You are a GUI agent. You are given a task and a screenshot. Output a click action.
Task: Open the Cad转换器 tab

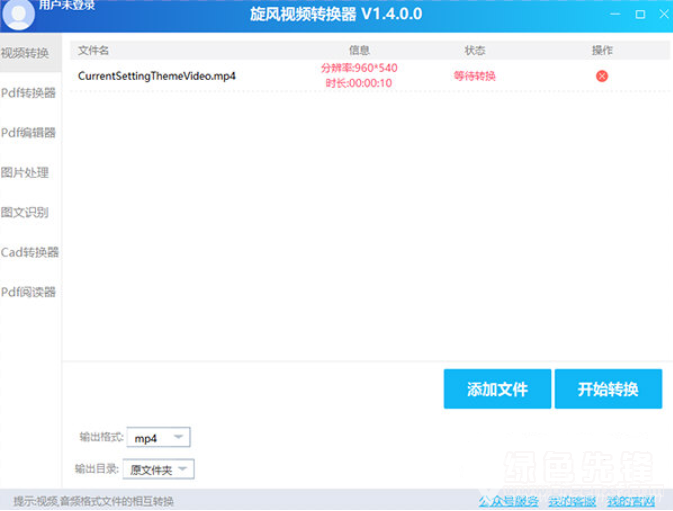tap(30, 253)
